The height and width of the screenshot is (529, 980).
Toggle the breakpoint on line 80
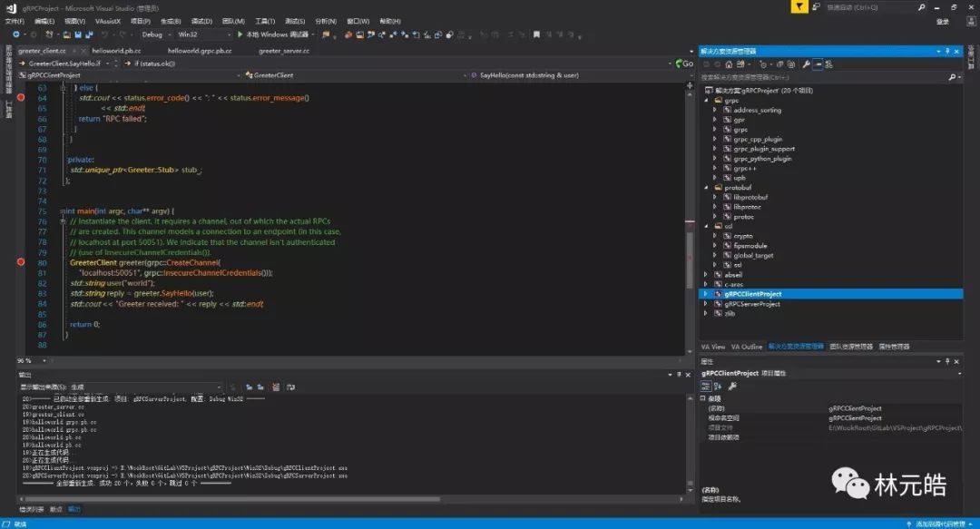pos(21,262)
